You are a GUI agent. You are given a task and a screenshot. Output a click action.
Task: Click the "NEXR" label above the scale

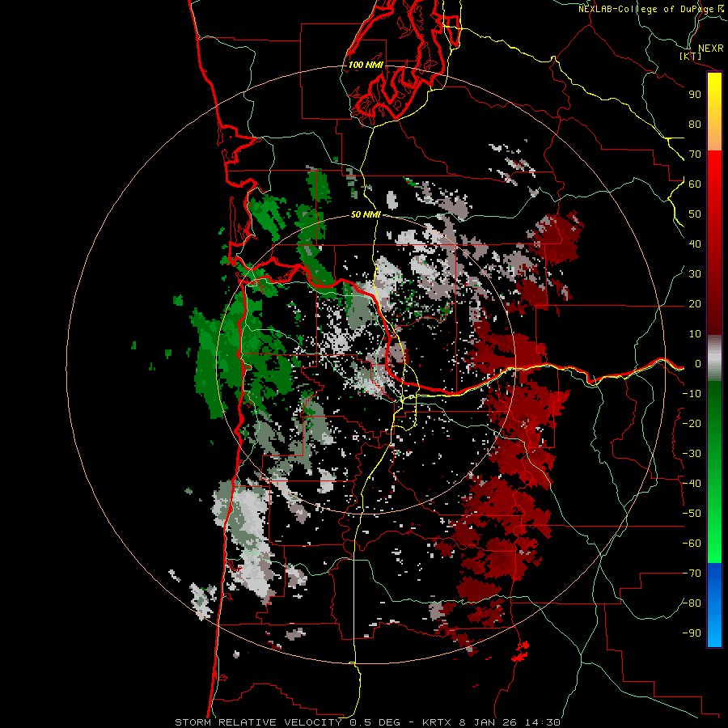pyautogui.click(x=710, y=49)
